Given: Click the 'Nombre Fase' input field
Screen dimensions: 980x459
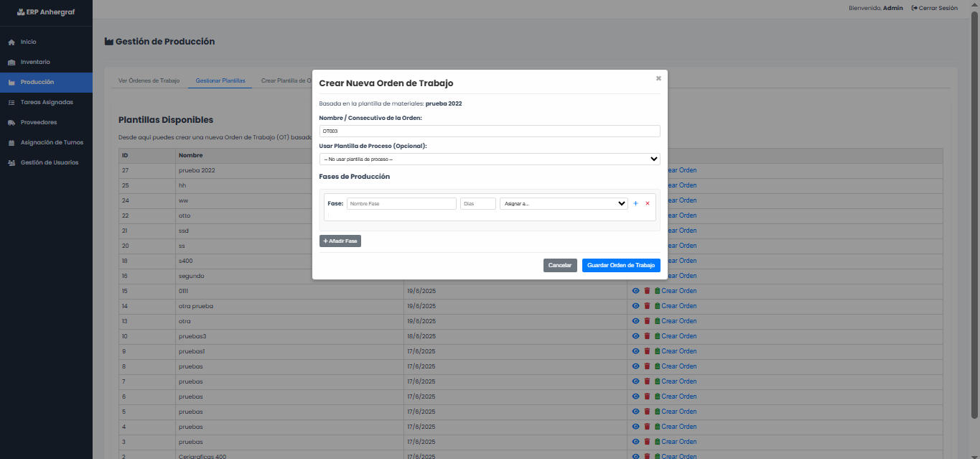Looking at the screenshot, I should pos(401,204).
